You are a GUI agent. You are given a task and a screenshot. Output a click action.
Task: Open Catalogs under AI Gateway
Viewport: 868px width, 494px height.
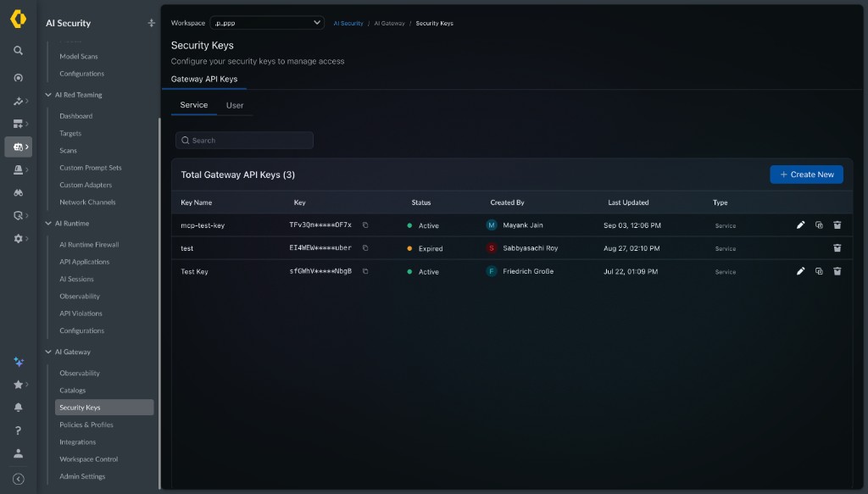(x=73, y=390)
